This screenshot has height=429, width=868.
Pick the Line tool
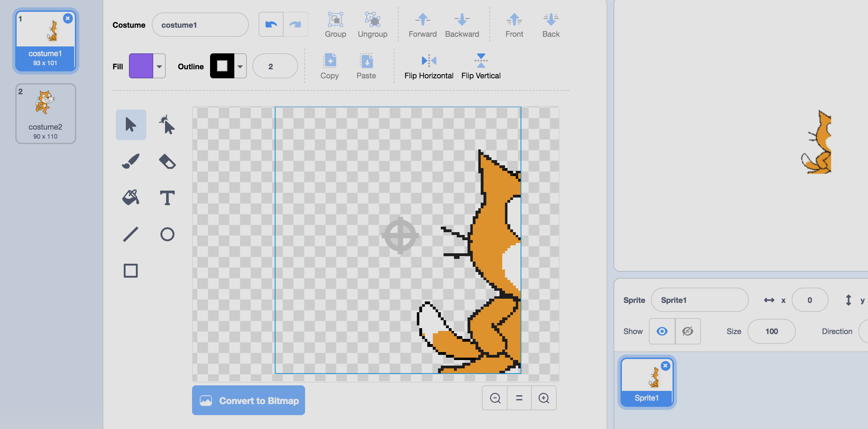point(131,234)
